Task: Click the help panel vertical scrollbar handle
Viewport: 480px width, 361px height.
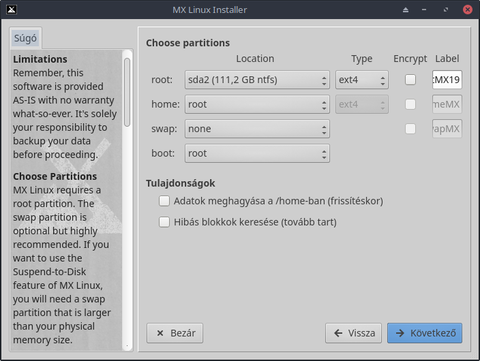Action: click(x=127, y=92)
